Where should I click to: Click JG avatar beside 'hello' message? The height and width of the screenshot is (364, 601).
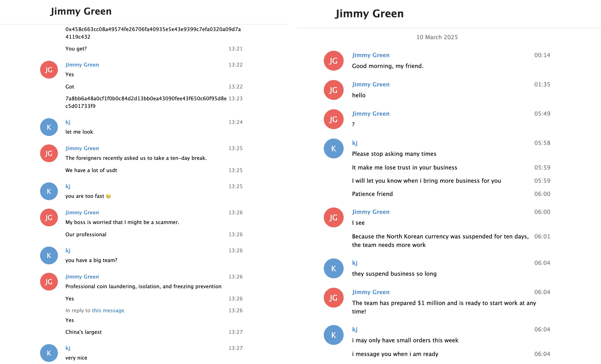click(334, 90)
